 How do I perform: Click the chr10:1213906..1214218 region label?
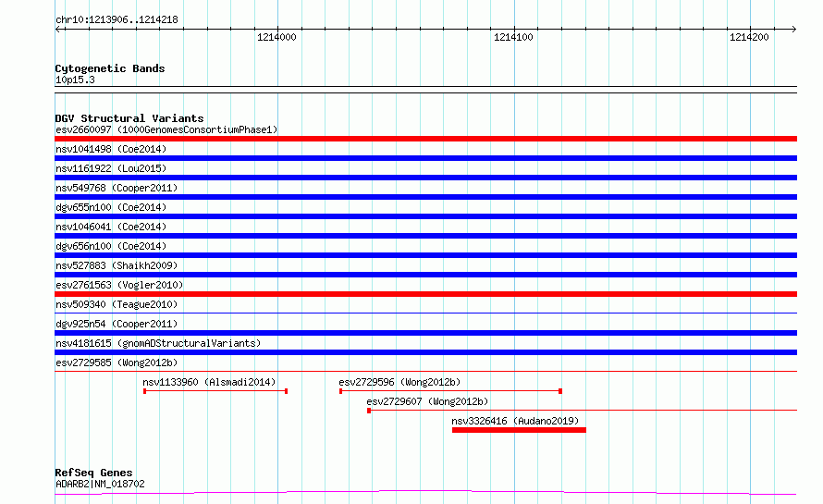[x=117, y=20]
